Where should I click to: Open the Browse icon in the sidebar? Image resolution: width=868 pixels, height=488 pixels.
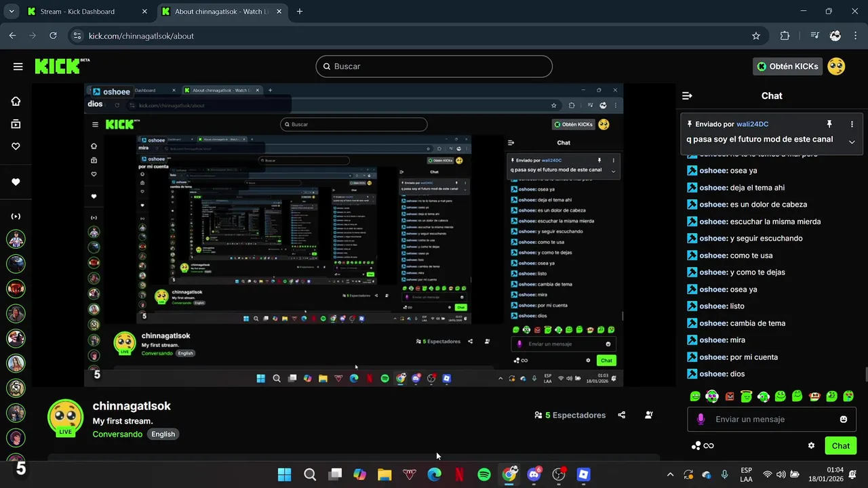[x=16, y=124]
